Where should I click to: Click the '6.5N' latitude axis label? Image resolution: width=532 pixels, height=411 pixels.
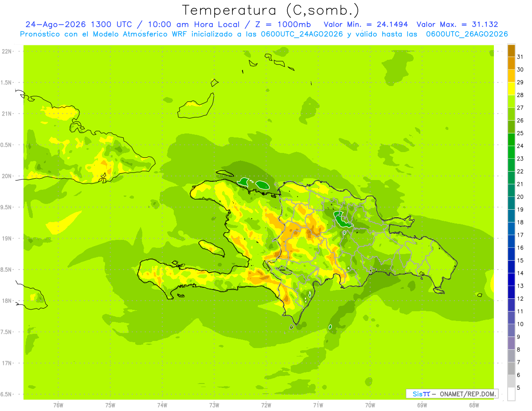coord(7,394)
